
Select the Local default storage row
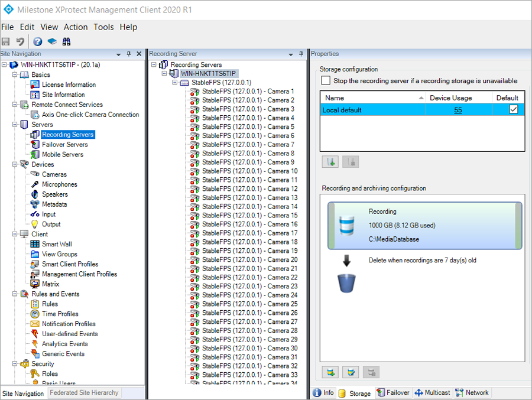[x=422, y=110]
